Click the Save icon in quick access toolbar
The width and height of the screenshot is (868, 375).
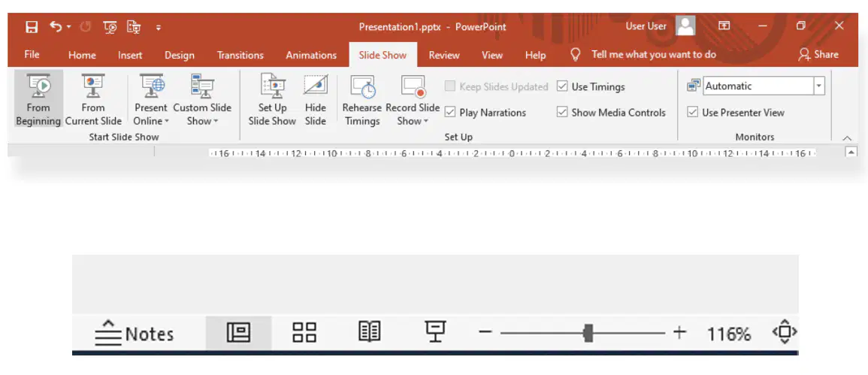coord(32,26)
